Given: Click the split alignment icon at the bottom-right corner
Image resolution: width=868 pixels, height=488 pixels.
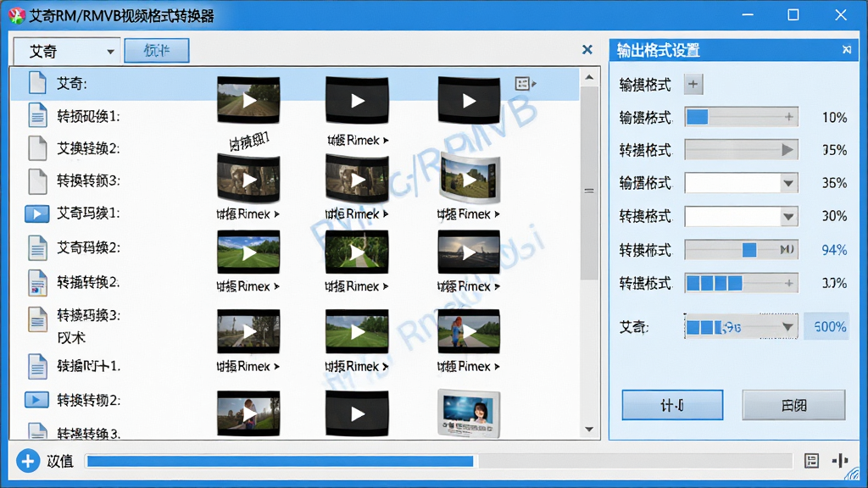Looking at the screenshot, I should (840, 460).
